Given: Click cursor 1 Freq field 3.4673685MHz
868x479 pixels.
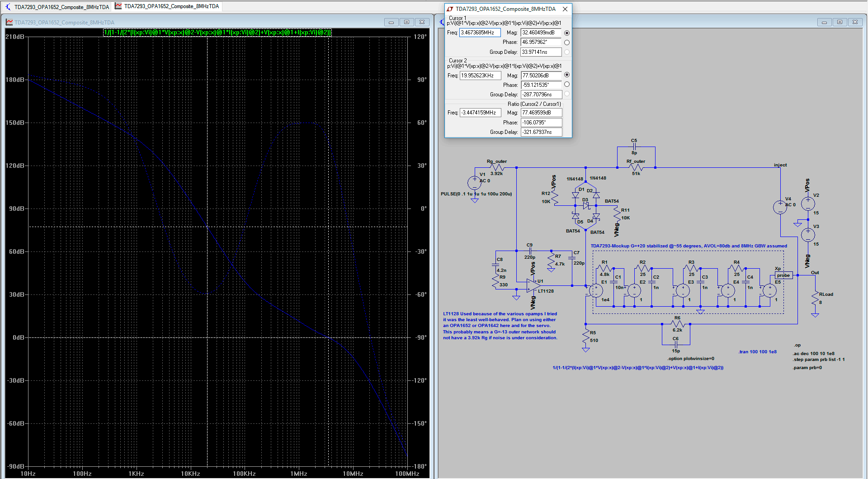Looking at the screenshot, I should click(x=480, y=33).
